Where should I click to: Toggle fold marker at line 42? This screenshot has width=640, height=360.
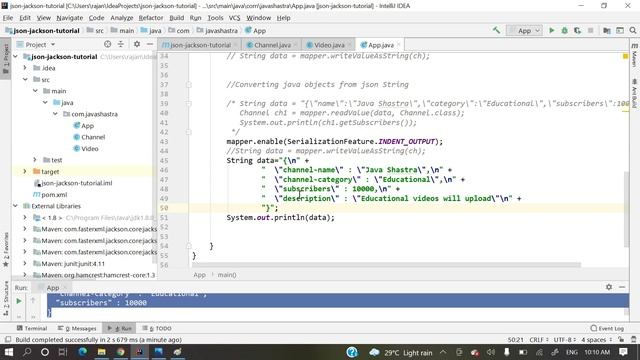point(189,132)
